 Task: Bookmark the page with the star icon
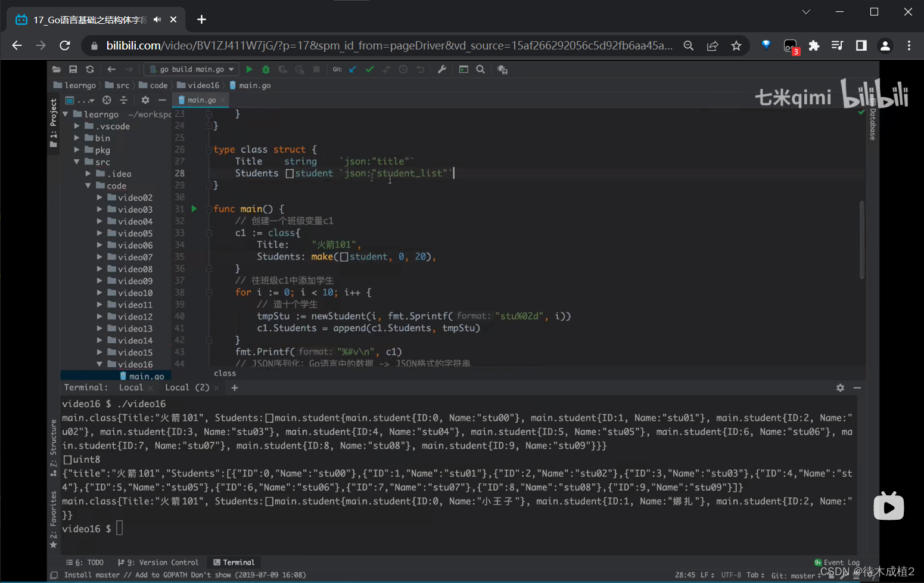coord(736,46)
